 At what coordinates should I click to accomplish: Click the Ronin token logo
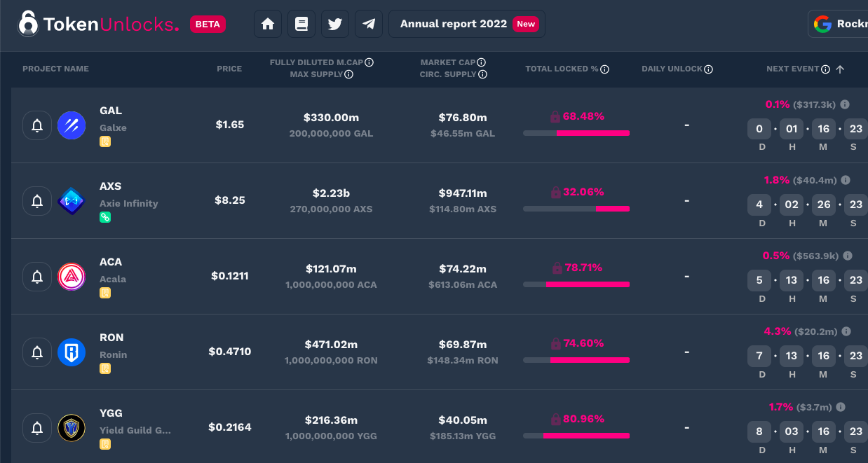72,352
